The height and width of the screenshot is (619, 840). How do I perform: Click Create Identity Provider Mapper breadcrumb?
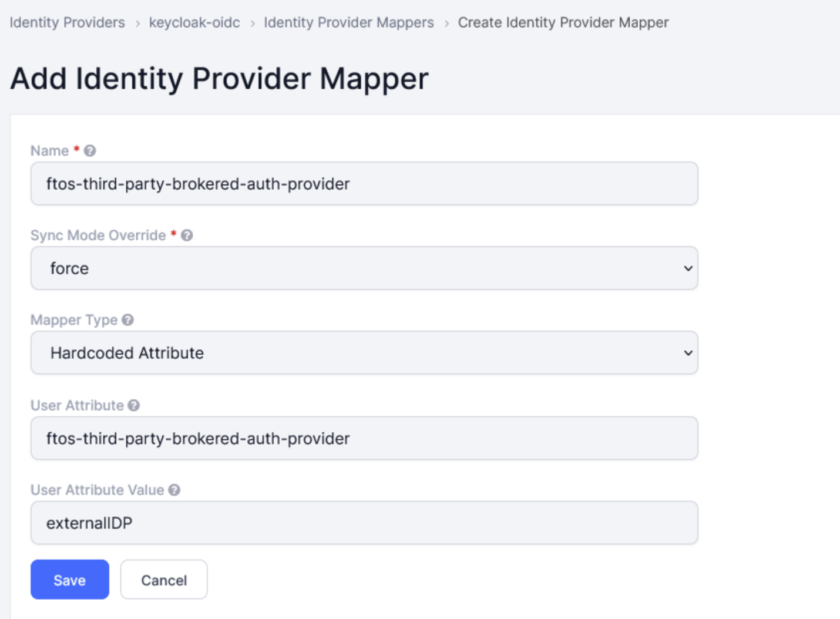pos(563,23)
